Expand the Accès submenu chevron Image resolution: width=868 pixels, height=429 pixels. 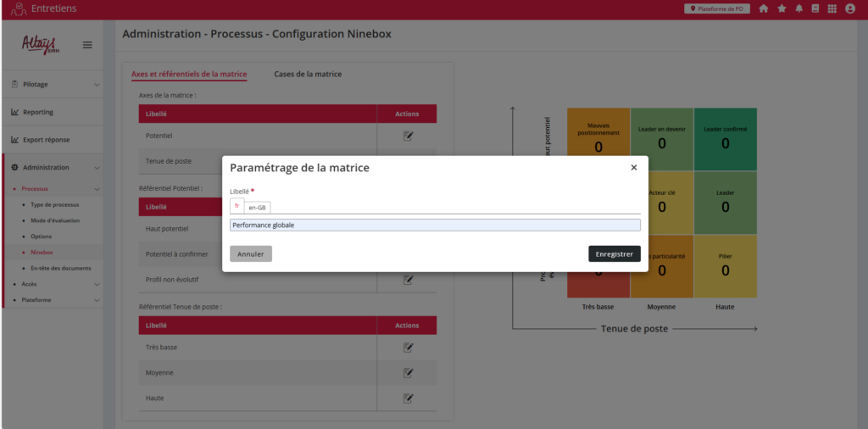(x=97, y=284)
